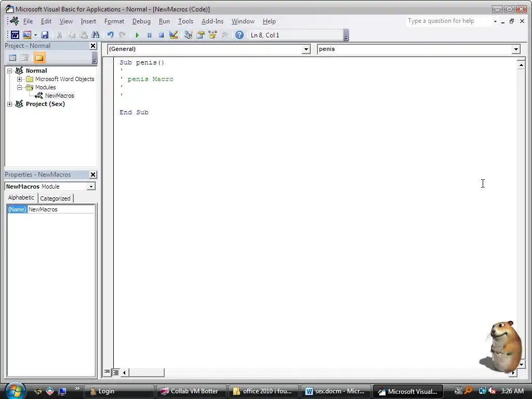Save the Normal project with the Save icon
The image size is (532, 399).
pyautogui.click(x=45, y=35)
